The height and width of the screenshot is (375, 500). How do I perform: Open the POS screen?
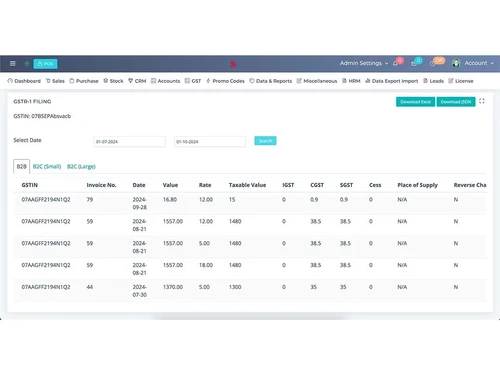(45, 64)
